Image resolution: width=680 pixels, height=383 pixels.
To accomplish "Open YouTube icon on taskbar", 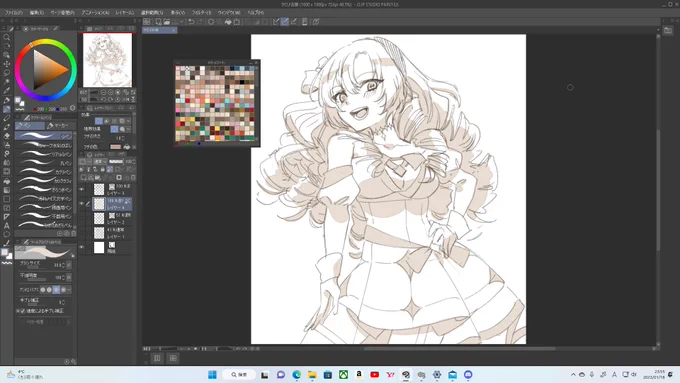I will pyautogui.click(x=375, y=374).
